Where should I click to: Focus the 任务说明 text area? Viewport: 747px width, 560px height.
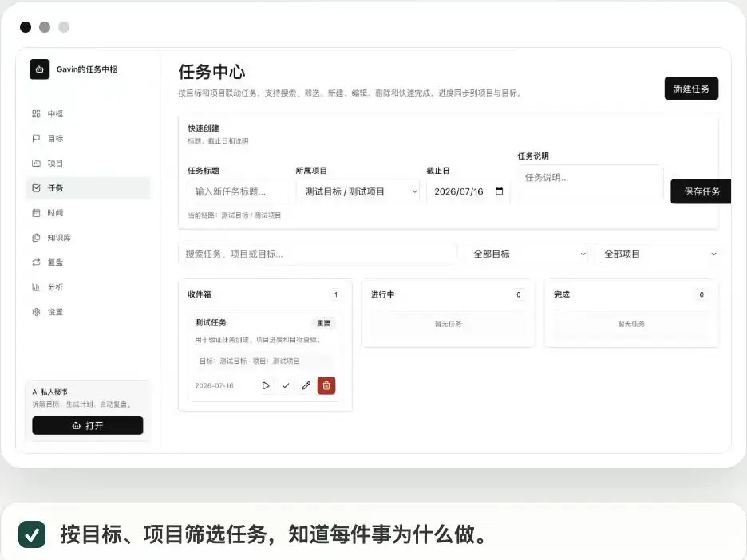click(x=590, y=183)
